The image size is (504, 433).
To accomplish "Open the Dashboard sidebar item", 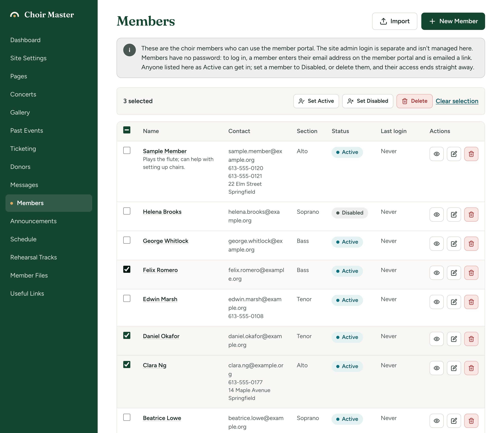I will pyautogui.click(x=49, y=40).
